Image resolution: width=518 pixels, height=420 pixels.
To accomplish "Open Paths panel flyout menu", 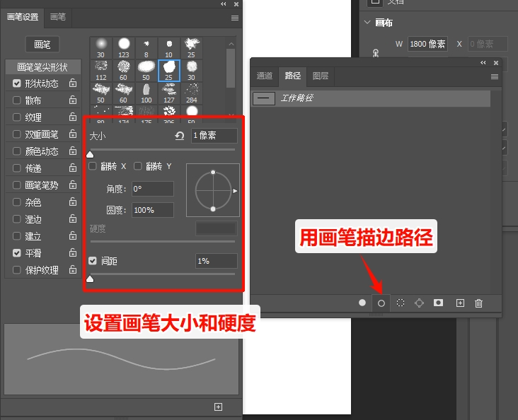I will point(495,76).
